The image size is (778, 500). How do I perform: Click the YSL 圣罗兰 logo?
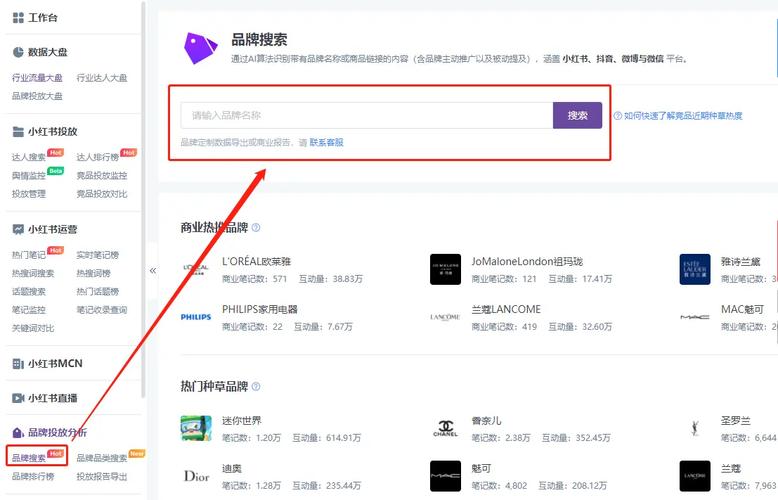point(695,428)
